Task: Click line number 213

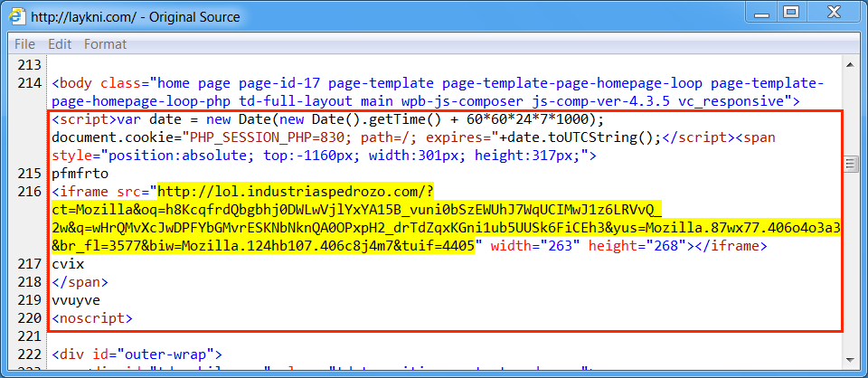Action: coord(30,65)
